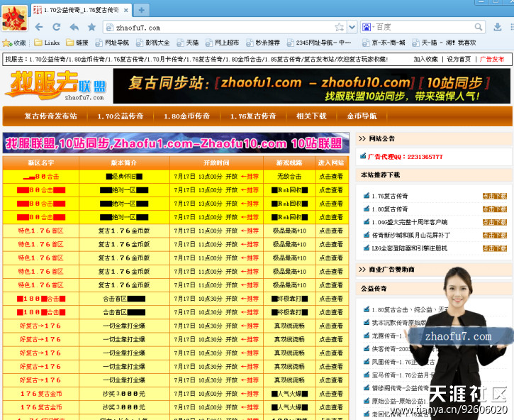Open downloads arrow icon in toolbar

[497, 27]
